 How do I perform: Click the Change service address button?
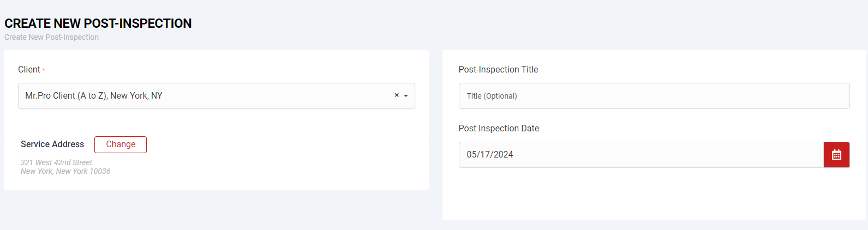[x=121, y=144]
